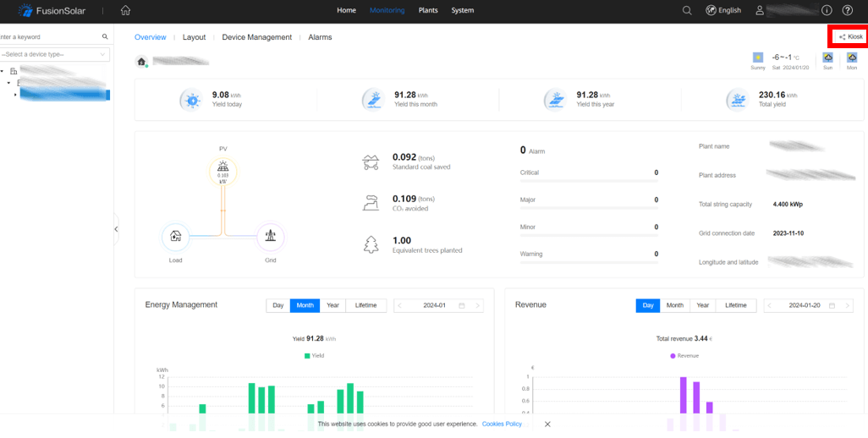Screen dimensions: 868x438
Task: Open the help question mark icon
Action: click(848, 10)
